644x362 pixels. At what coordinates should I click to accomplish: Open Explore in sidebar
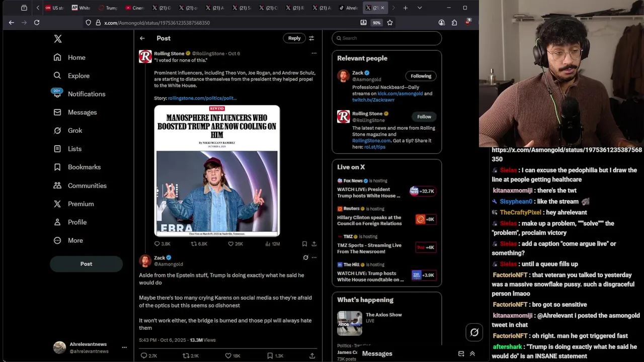(x=71, y=75)
